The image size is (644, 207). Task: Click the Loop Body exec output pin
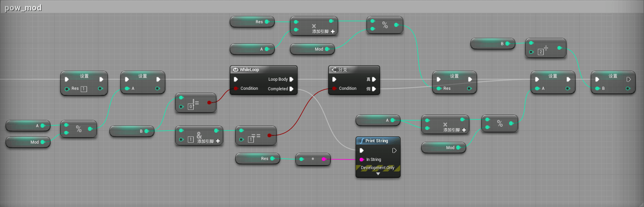coord(291,79)
